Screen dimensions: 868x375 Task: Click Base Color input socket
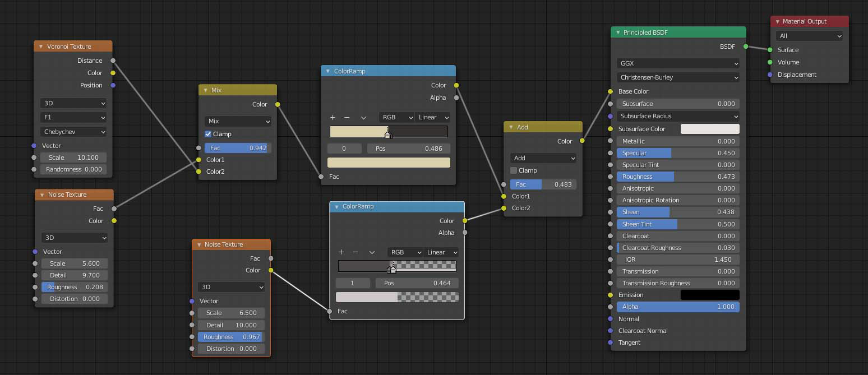[611, 91]
